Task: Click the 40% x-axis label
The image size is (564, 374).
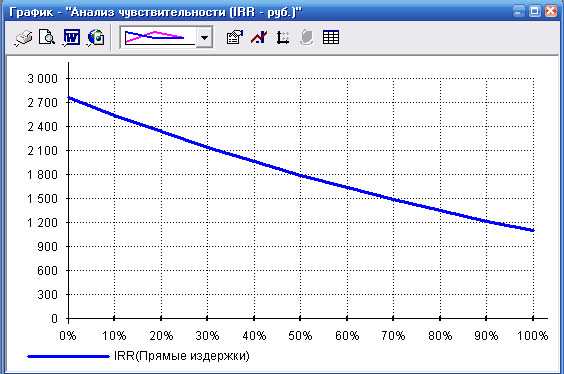Action: pos(254,336)
